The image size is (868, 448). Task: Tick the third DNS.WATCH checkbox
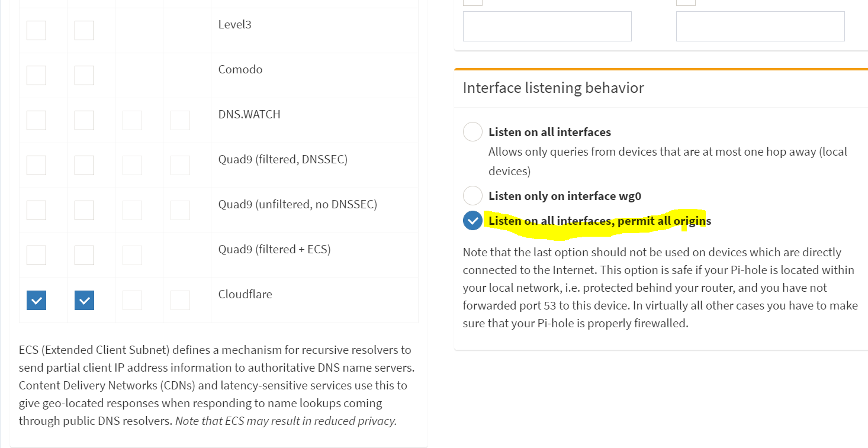[x=132, y=120]
